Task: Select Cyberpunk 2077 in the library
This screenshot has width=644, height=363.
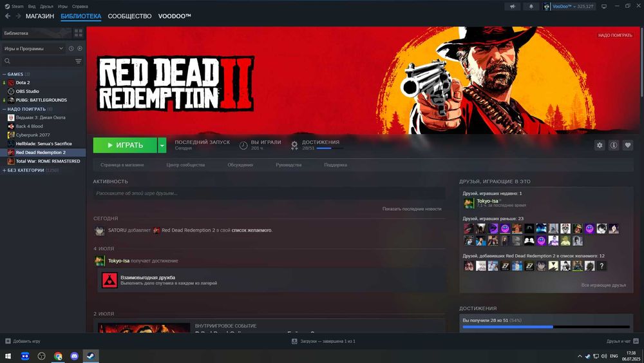Action: (32, 135)
